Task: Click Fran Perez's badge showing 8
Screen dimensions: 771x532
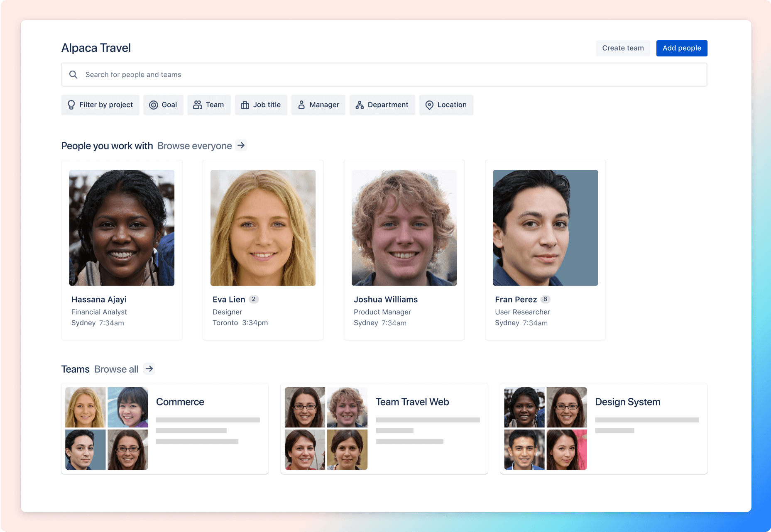Action: 546,299
